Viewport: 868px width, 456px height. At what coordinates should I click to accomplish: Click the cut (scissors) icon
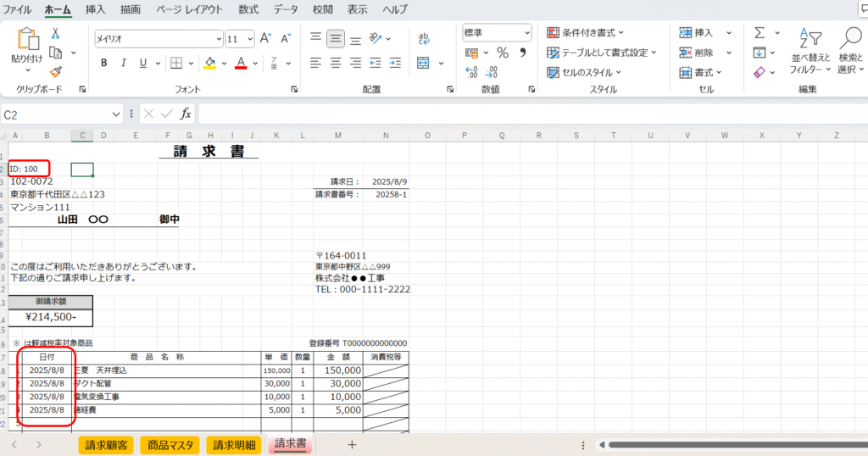point(55,33)
